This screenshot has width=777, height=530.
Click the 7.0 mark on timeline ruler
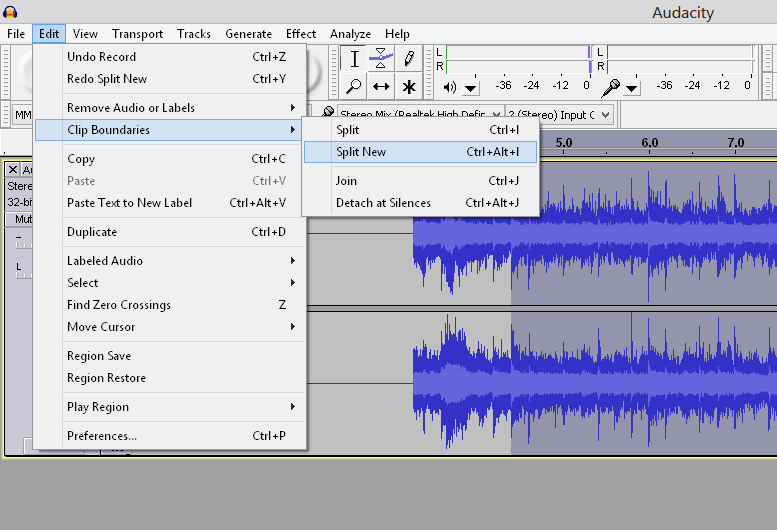coord(735,143)
